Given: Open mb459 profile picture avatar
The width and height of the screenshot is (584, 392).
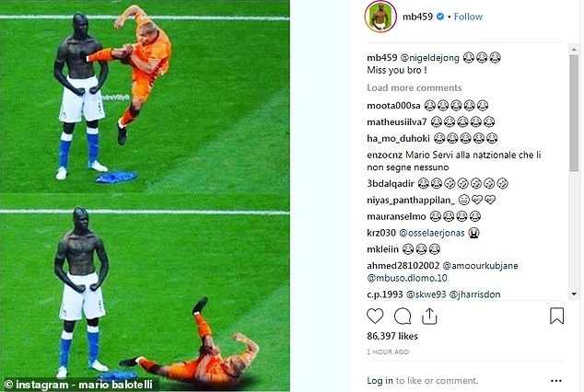Looking at the screenshot, I should tap(380, 17).
